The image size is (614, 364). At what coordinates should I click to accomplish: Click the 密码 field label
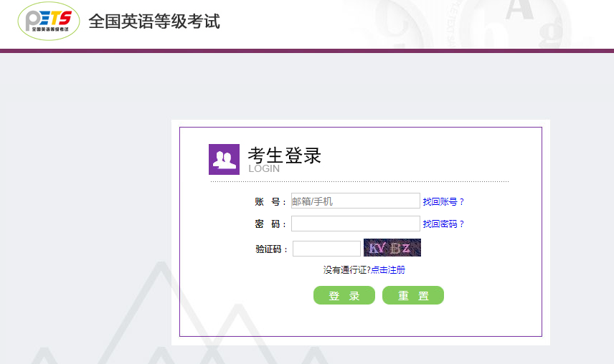coord(270,224)
